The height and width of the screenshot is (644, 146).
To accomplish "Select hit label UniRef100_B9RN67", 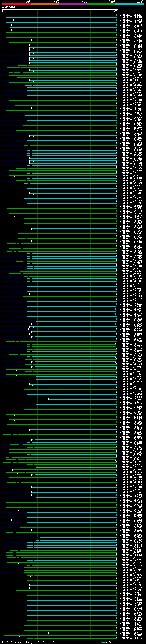I will coord(131,67).
